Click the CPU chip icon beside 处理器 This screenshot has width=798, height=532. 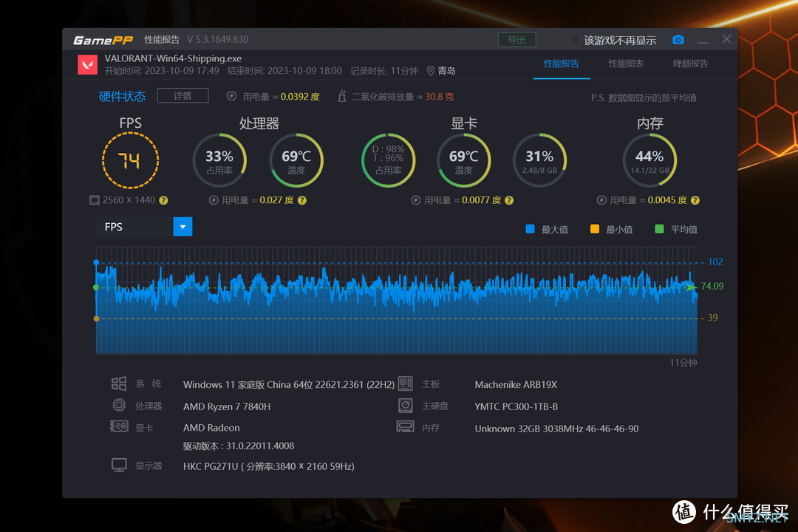[119, 405]
